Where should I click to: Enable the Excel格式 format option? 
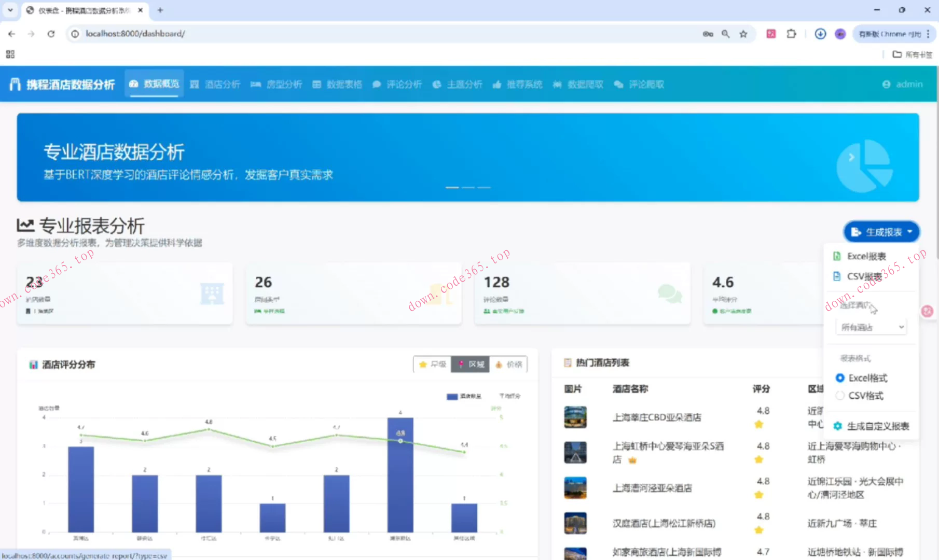coord(840,377)
